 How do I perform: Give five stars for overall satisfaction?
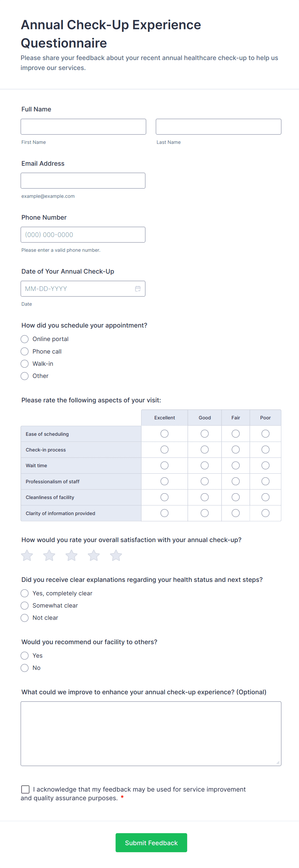[116, 555]
